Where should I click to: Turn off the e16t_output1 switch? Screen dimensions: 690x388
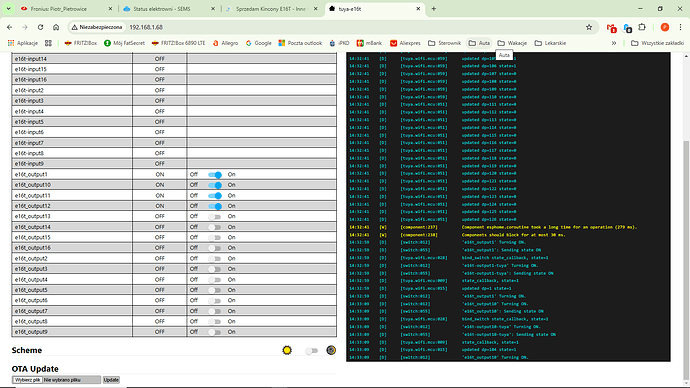click(x=215, y=175)
